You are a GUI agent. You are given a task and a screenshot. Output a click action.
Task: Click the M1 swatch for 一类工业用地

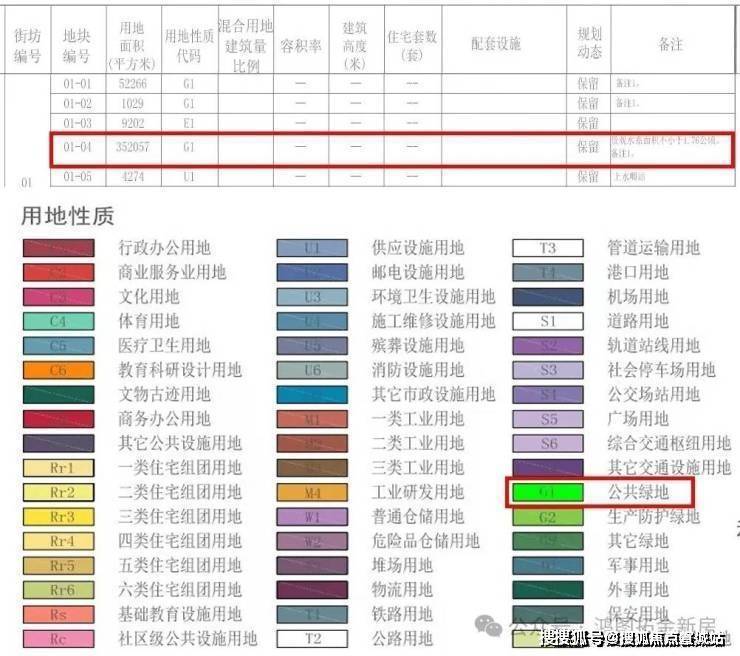click(312, 419)
